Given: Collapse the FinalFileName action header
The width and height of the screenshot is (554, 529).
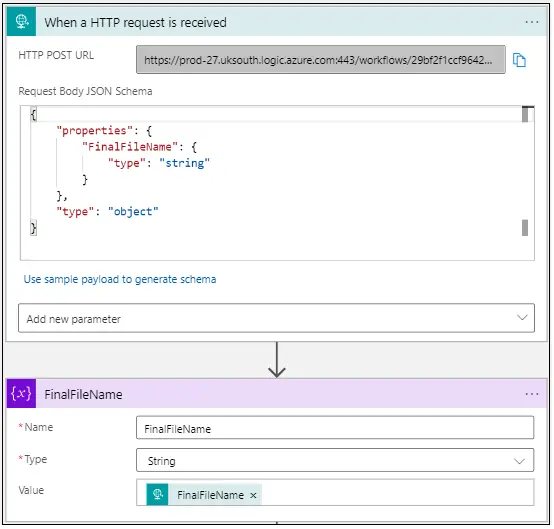Looking at the screenshot, I should [x=291, y=394].
